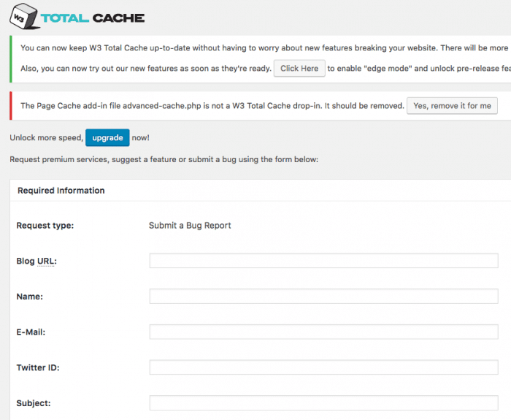Screen dimensions: 511x420
Task: Click the 'Name:' label
Action: point(30,297)
